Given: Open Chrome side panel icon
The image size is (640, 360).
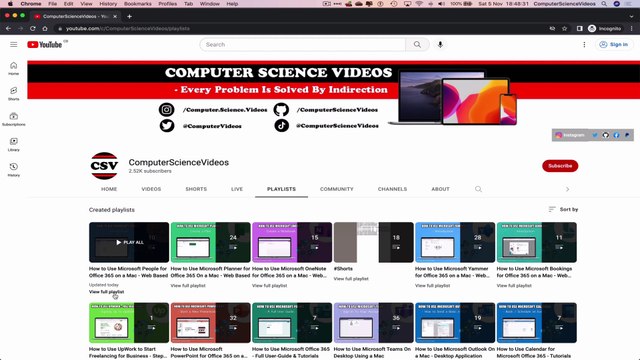Looking at the screenshot, I should [x=579, y=29].
